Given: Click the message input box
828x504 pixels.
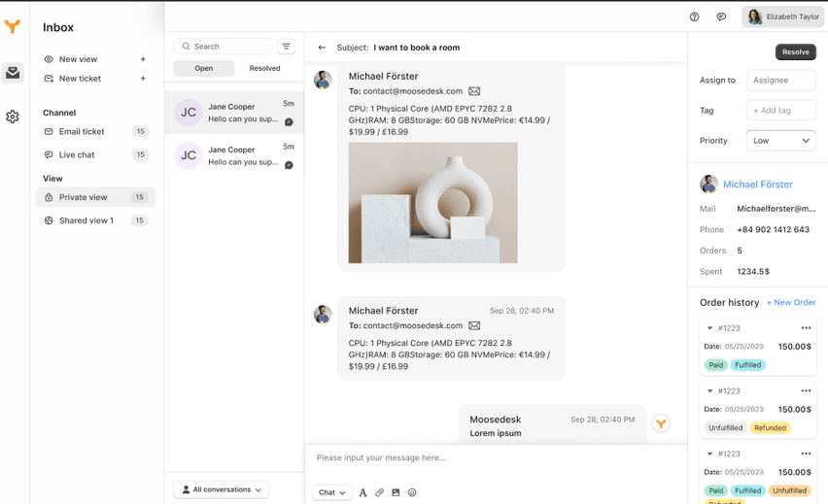Looking at the screenshot, I should pyautogui.click(x=496, y=458).
